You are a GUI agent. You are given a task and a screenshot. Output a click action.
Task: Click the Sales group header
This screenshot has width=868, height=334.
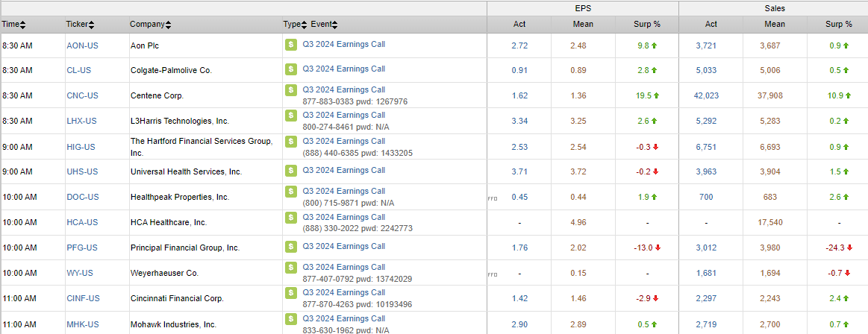[x=775, y=9]
